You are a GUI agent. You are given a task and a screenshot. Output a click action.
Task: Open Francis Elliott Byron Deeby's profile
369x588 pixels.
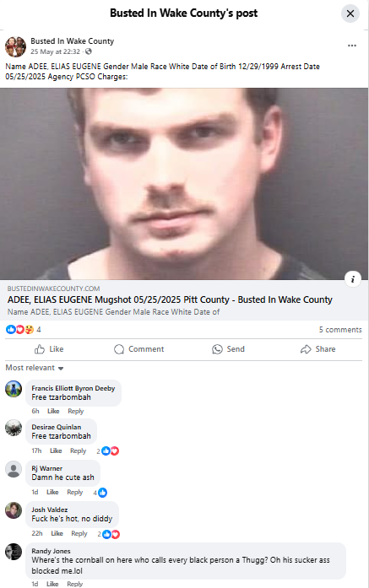pos(73,388)
